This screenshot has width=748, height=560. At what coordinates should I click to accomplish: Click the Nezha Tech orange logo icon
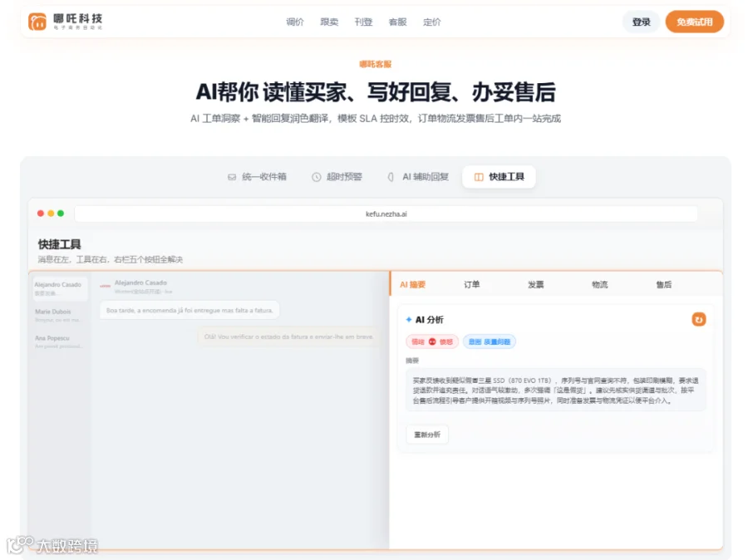(x=37, y=22)
